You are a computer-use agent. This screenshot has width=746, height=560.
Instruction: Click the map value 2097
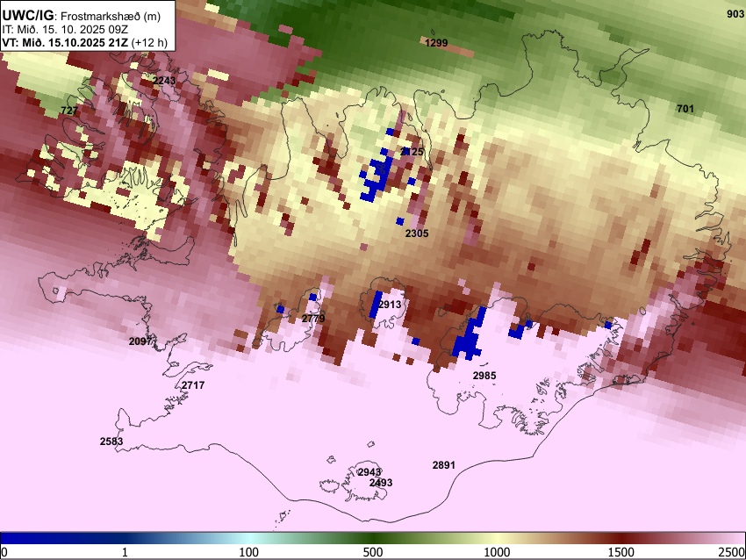[x=140, y=341]
